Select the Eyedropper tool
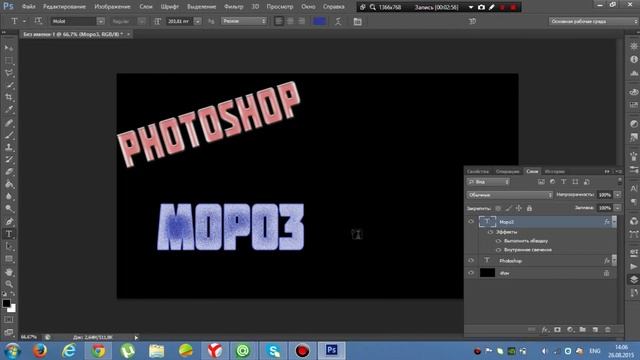Screen dimensions: 640x360 (9, 110)
